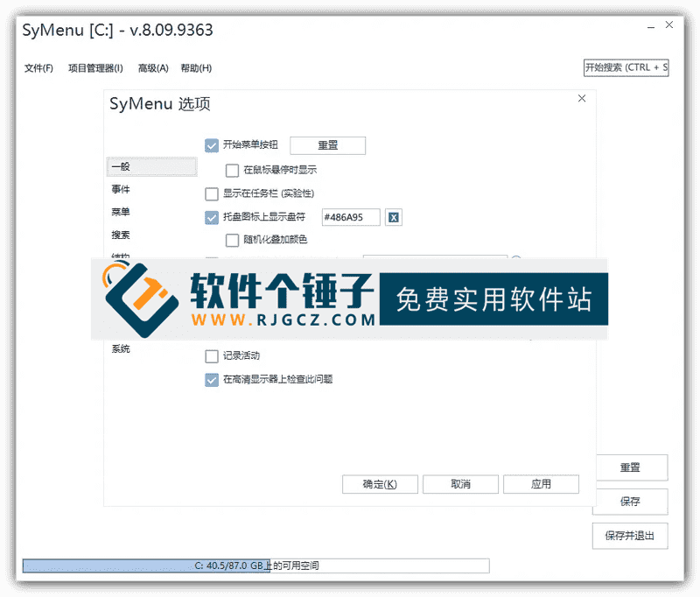Disable 在高清显示器上检查此问题

click(x=211, y=380)
